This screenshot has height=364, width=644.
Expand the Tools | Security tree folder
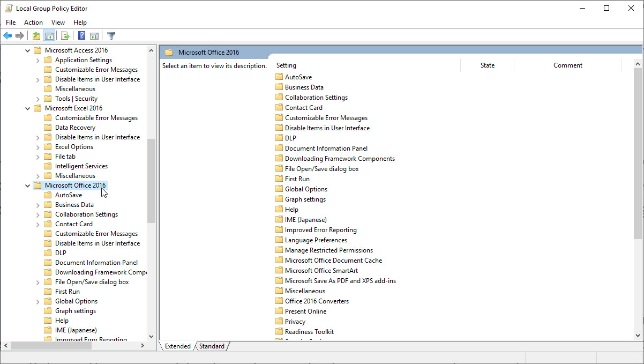click(38, 99)
